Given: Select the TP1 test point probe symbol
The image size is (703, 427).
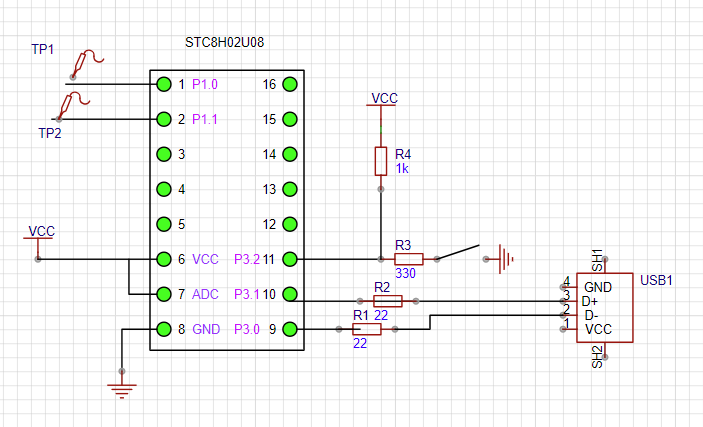Looking at the screenshot, I should click(x=85, y=64).
